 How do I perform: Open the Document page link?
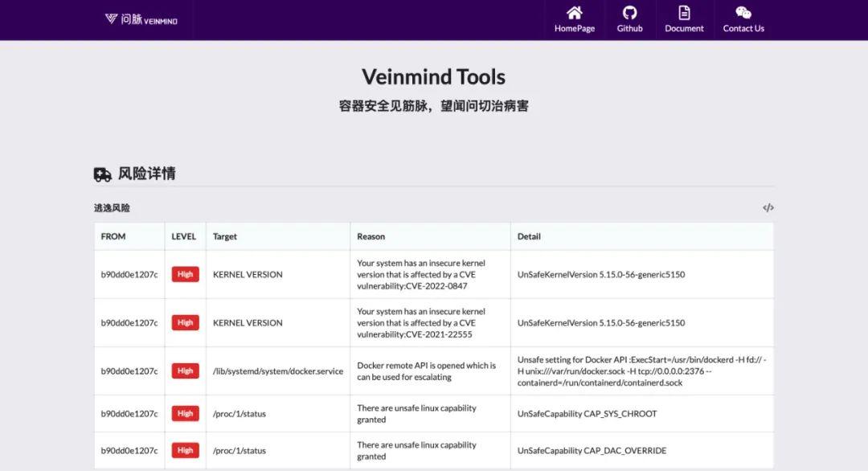[684, 28]
